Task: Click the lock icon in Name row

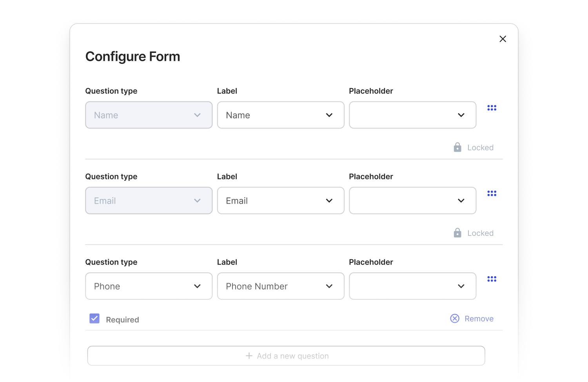Action: 457,147
